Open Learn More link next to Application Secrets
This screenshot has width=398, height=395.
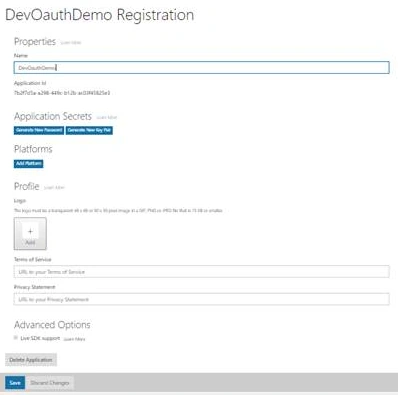click(107, 117)
